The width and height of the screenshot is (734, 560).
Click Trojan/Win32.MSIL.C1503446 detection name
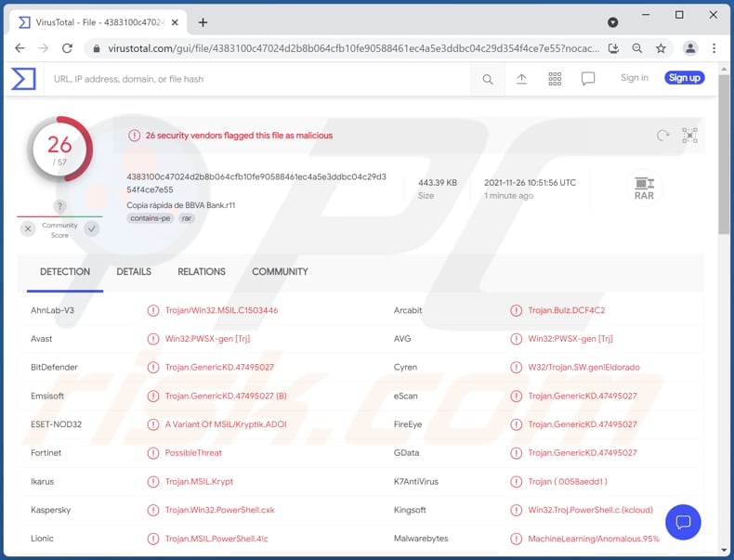click(x=221, y=310)
